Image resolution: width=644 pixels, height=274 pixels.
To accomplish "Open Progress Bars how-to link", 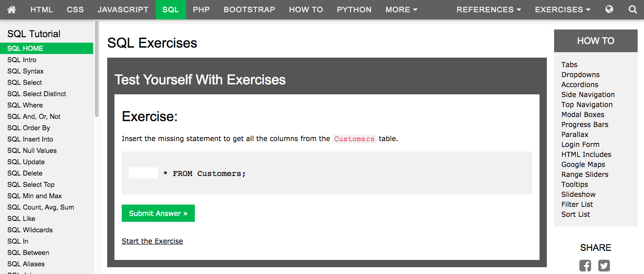I will click(x=585, y=124).
